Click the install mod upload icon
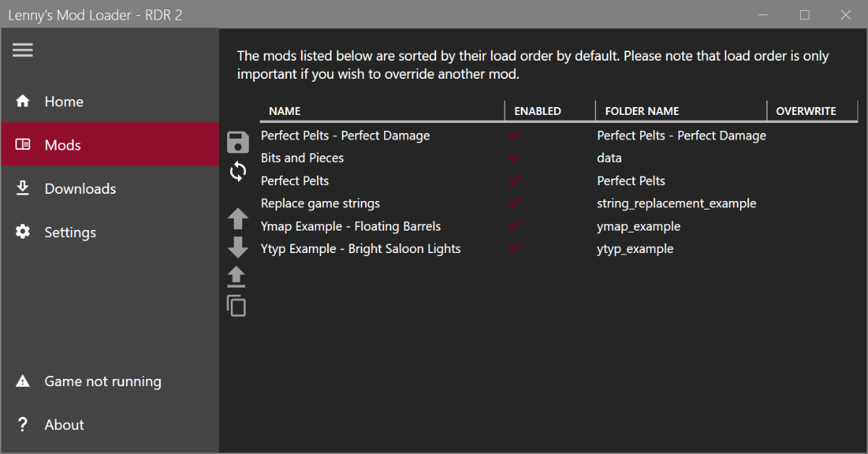868x454 pixels. (237, 277)
